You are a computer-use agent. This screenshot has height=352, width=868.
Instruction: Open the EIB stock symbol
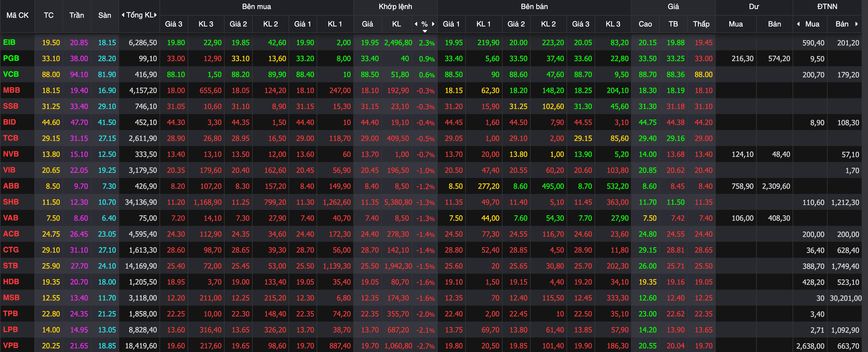point(9,42)
